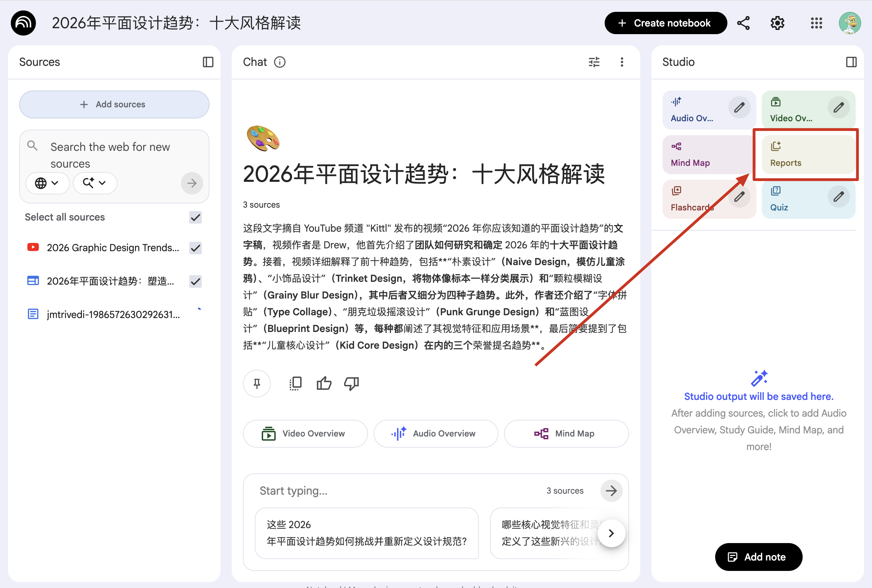Collapse the Sources panel icon

pyautogui.click(x=208, y=62)
